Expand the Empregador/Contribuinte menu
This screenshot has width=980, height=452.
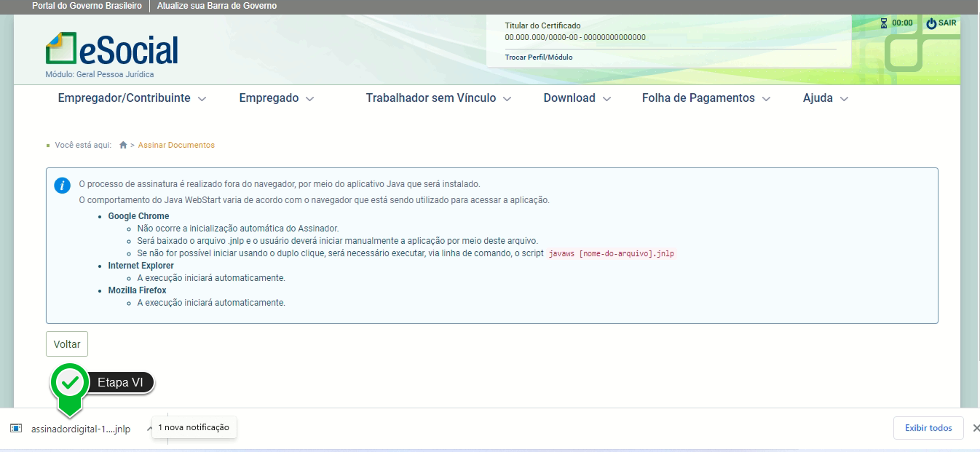tap(132, 98)
